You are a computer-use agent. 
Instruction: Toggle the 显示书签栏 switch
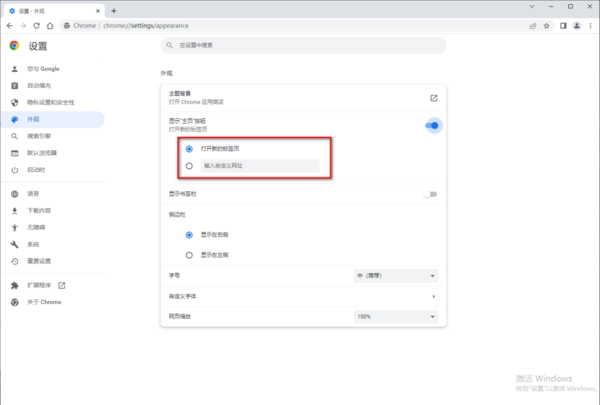(x=430, y=194)
